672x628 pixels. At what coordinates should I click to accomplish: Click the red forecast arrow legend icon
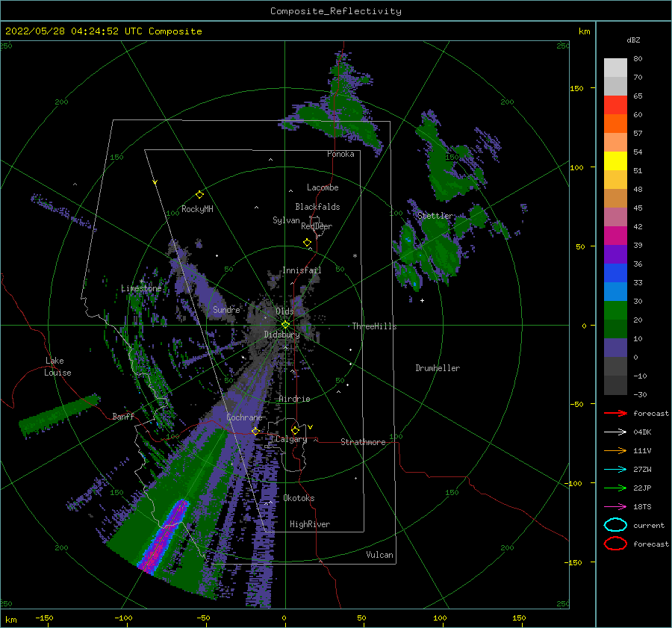coord(615,413)
